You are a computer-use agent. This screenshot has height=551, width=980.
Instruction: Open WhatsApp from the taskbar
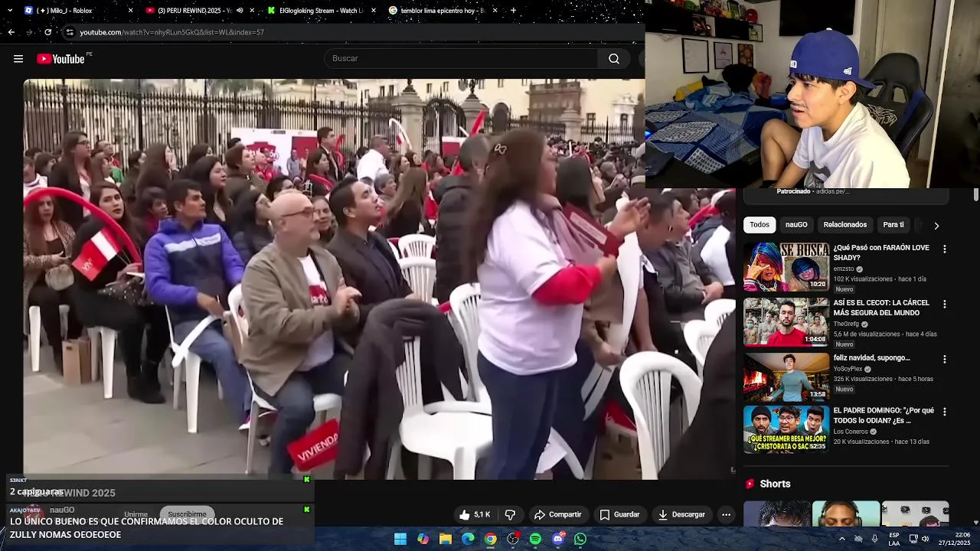pyautogui.click(x=580, y=539)
